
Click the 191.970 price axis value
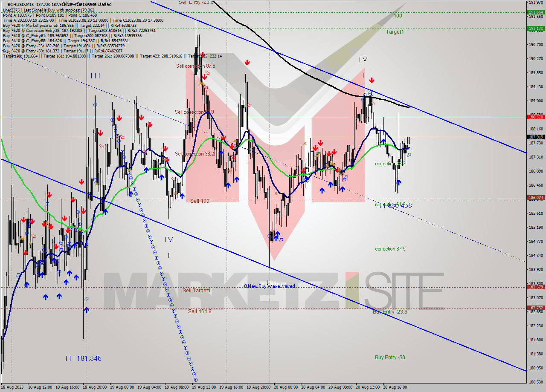tap(535, 3)
